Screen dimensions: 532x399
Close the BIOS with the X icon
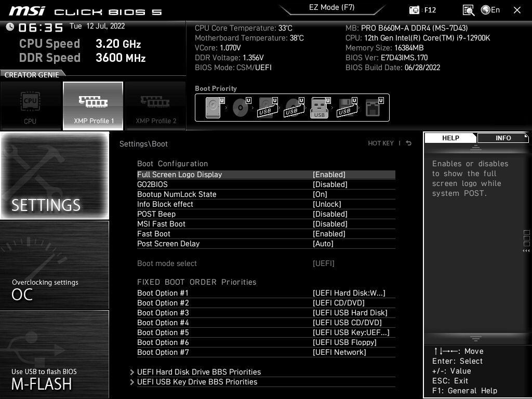click(517, 10)
